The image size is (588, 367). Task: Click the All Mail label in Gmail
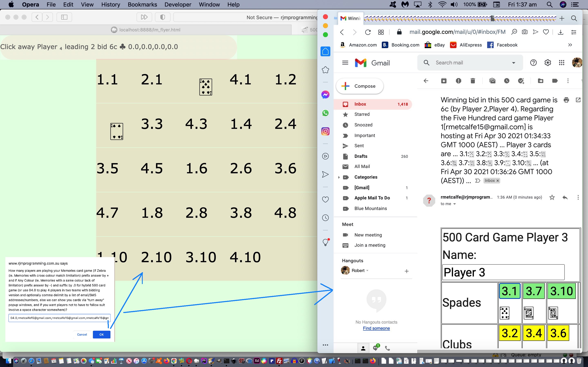(x=362, y=166)
